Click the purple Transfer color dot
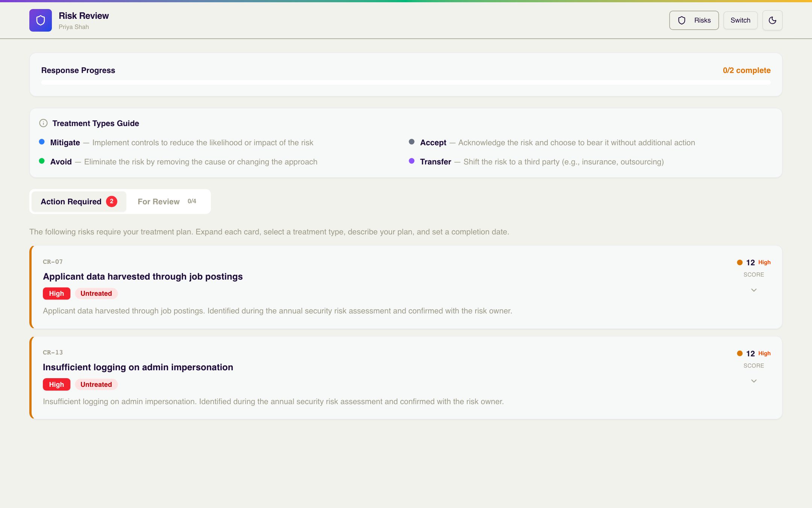812x508 pixels. [x=412, y=161]
